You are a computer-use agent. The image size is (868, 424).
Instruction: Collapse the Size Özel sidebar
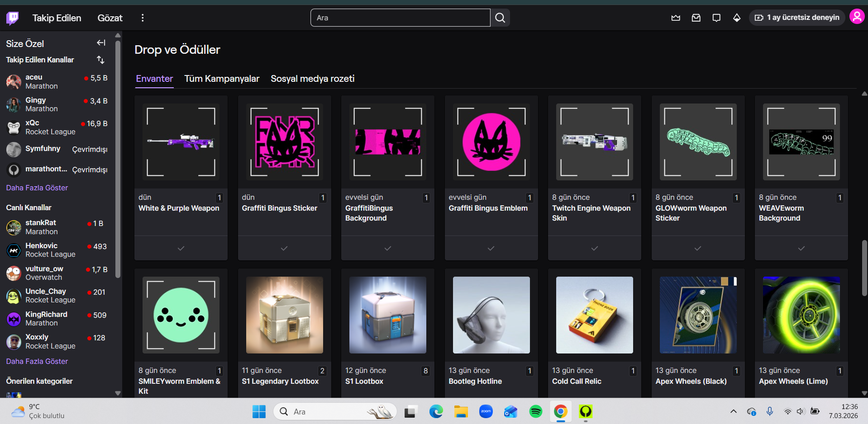point(101,43)
